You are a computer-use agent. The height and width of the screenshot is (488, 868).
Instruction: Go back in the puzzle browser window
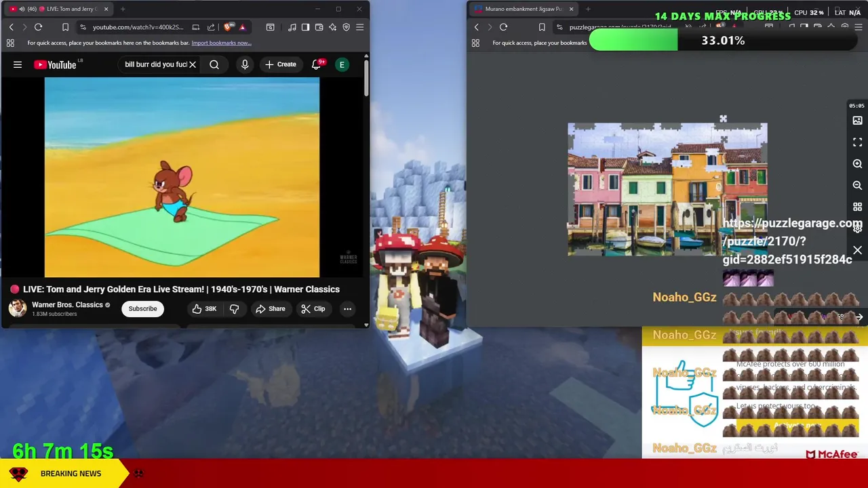476,27
